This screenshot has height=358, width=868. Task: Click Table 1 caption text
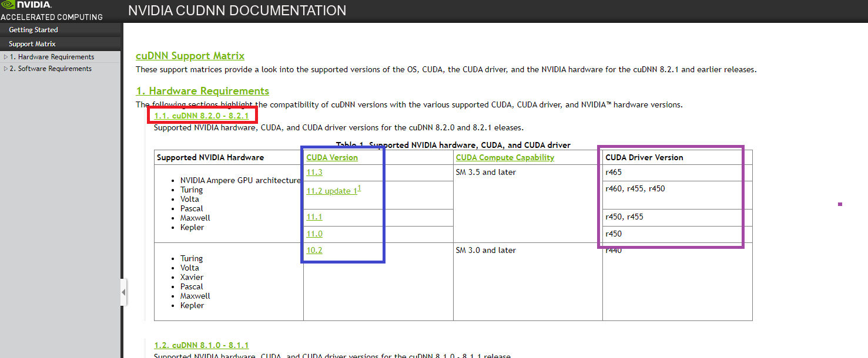(453, 145)
